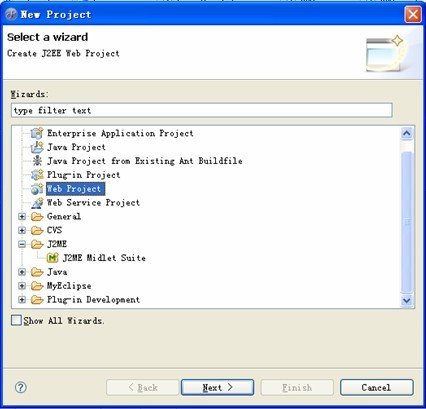Image resolution: width=426 pixels, height=409 pixels.
Task: Select Java Project from Existing Ant Buildfile
Action: [x=145, y=161]
